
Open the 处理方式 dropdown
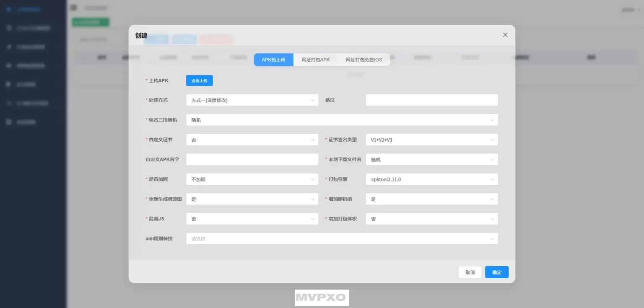[x=252, y=100]
